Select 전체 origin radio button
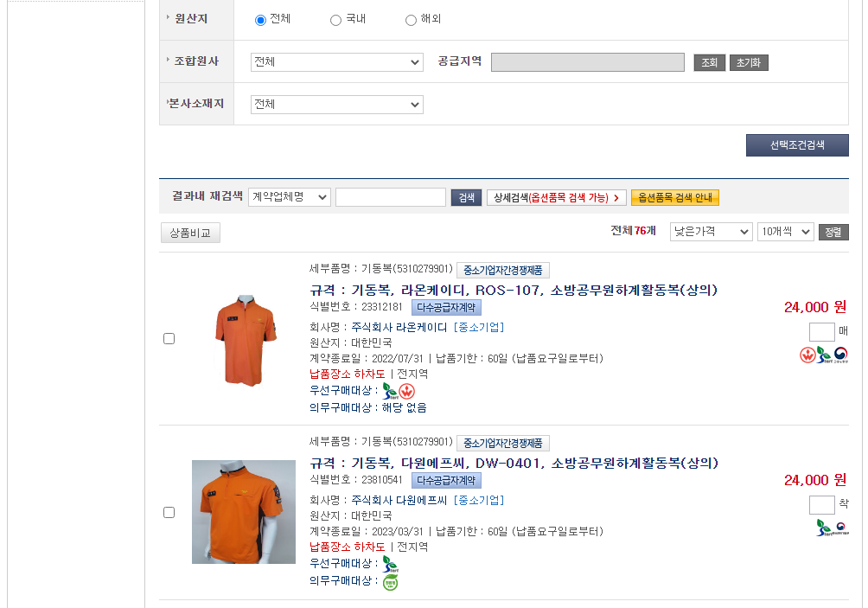The width and height of the screenshot is (868, 608). pos(260,21)
